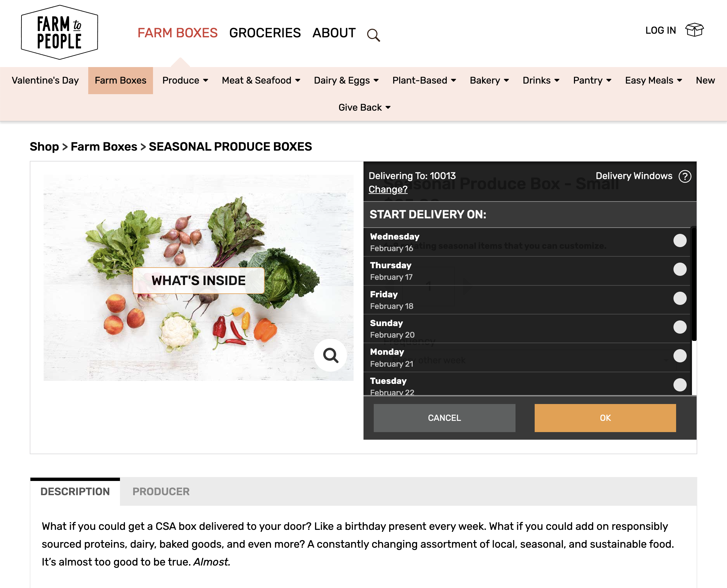Select the Valentine's Day category
This screenshot has height=588, width=727.
click(x=45, y=81)
